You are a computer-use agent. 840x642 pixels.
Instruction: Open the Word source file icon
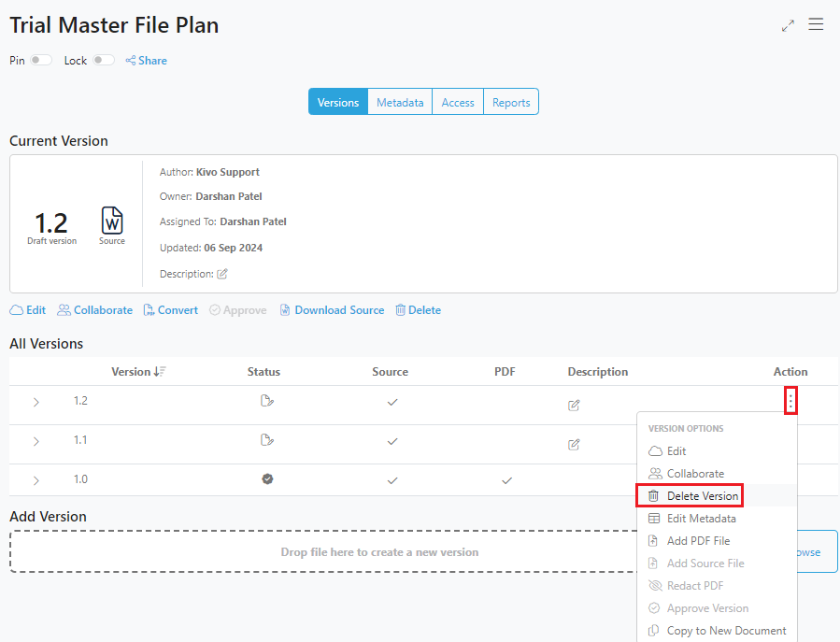click(111, 221)
